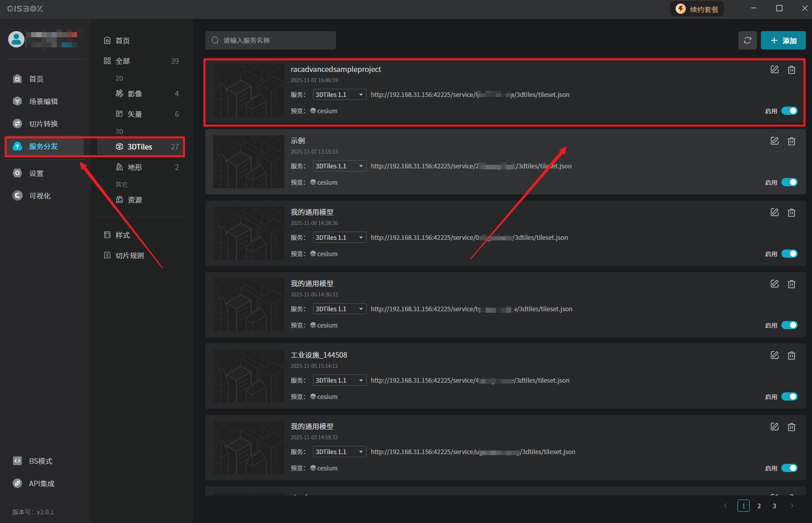The image size is (812, 523).
Task: Delete the 工业设施_144508 service
Action: [791, 355]
